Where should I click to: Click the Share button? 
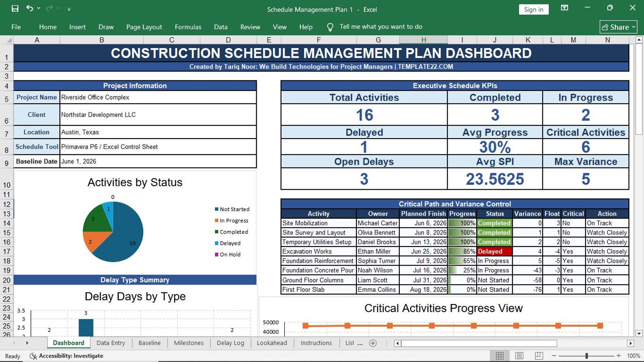618,27
